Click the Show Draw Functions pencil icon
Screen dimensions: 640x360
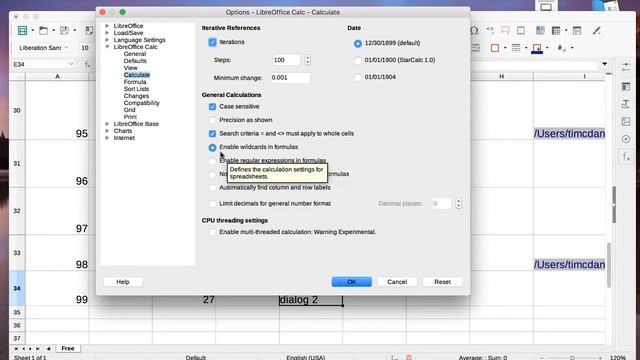pos(597,30)
